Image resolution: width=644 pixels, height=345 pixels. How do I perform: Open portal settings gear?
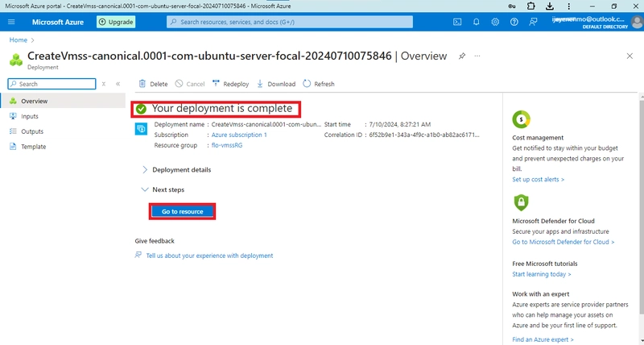pyautogui.click(x=495, y=22)
